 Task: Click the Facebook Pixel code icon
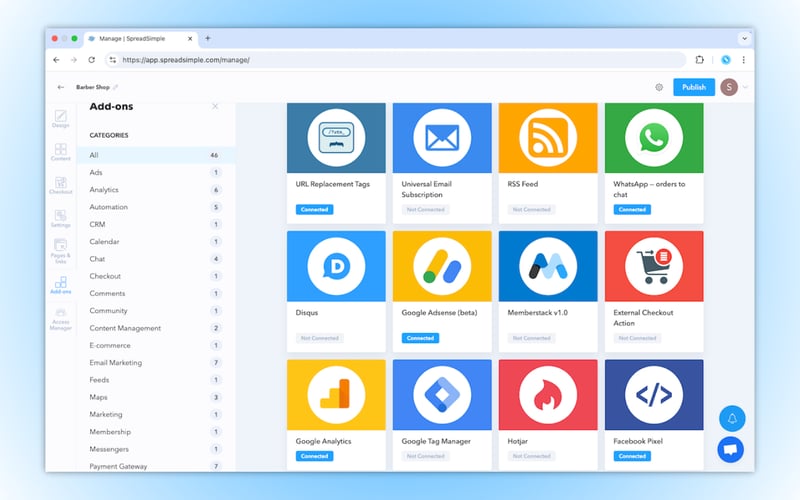coord(654,394)
